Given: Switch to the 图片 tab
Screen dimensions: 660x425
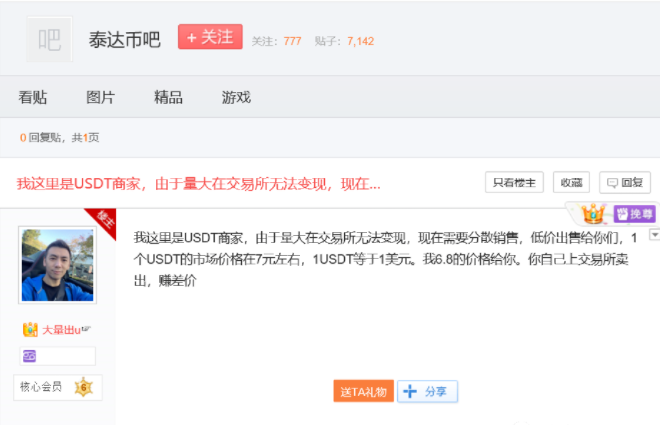Looking at the screenshot, I should point(100,97).
